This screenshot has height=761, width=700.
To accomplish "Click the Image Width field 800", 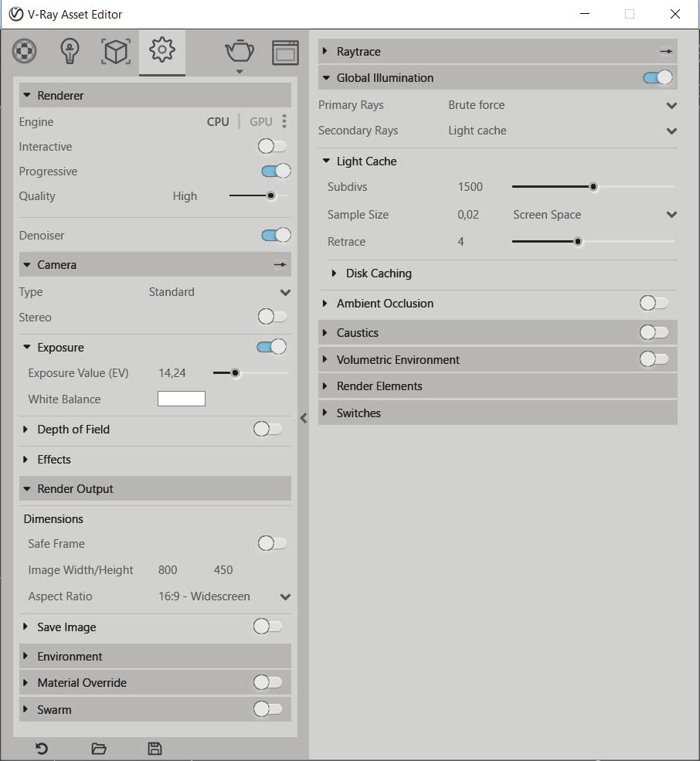I will [168, 569].
